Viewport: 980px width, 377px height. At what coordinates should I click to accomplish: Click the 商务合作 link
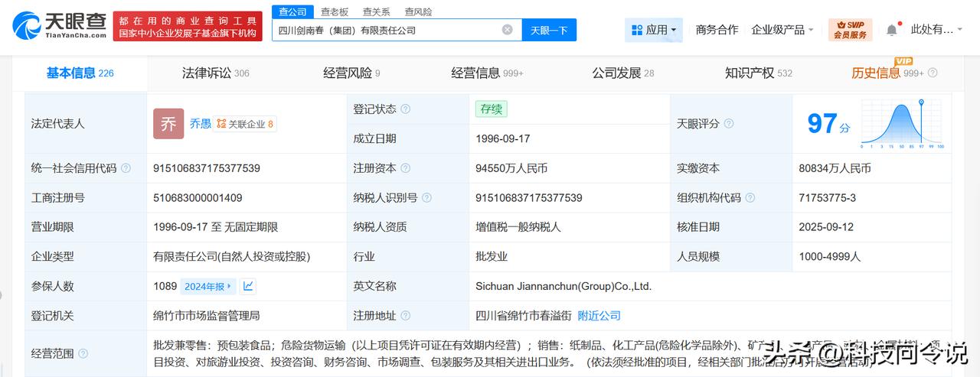click(x=717, y=30)
